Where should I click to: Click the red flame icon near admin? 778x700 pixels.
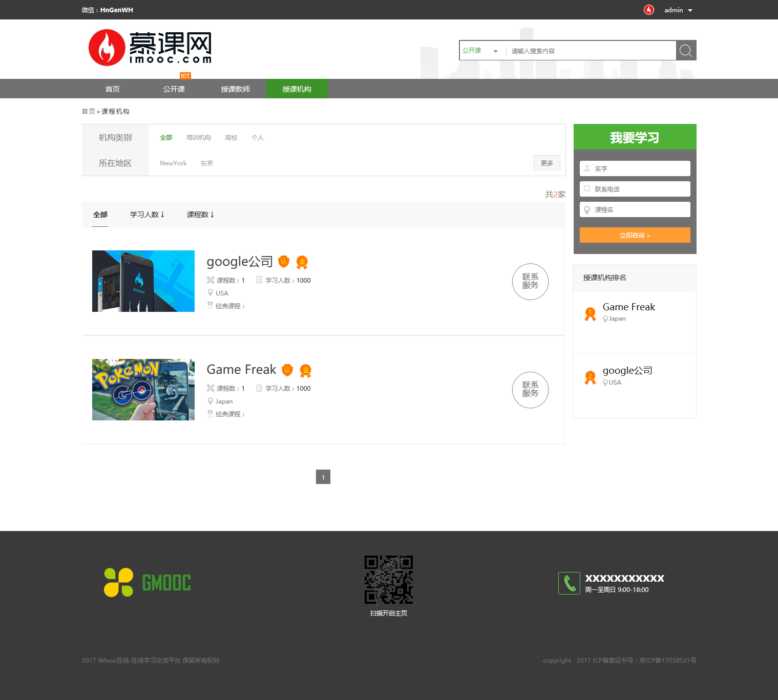(648, 10)
